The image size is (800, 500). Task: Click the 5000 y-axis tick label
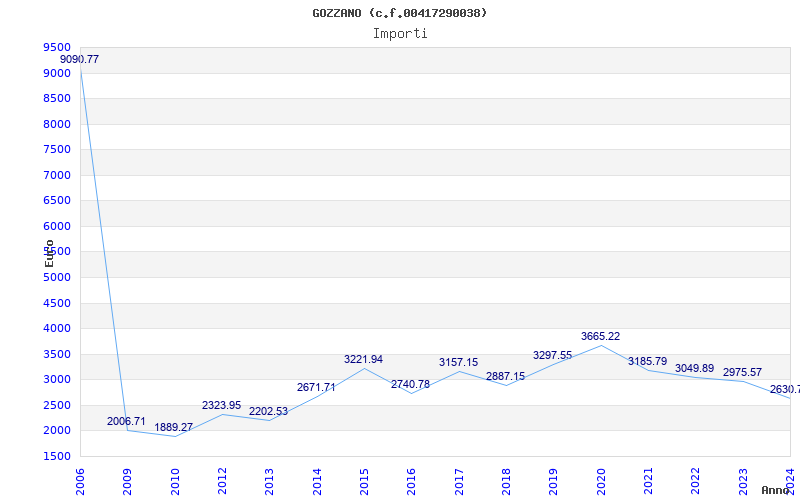tap(57, 278)
